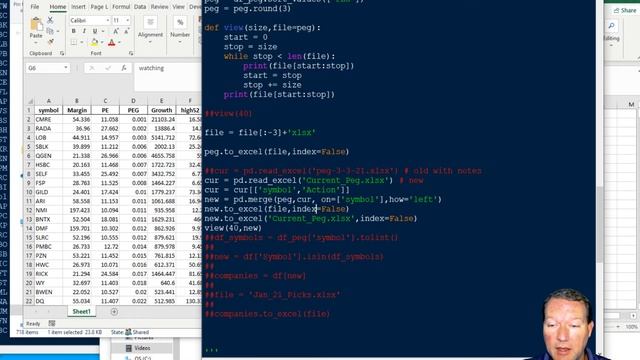Click cell containing 'RADA'
This screenshot has width=640, height=360.
click(x=49, y=129)
